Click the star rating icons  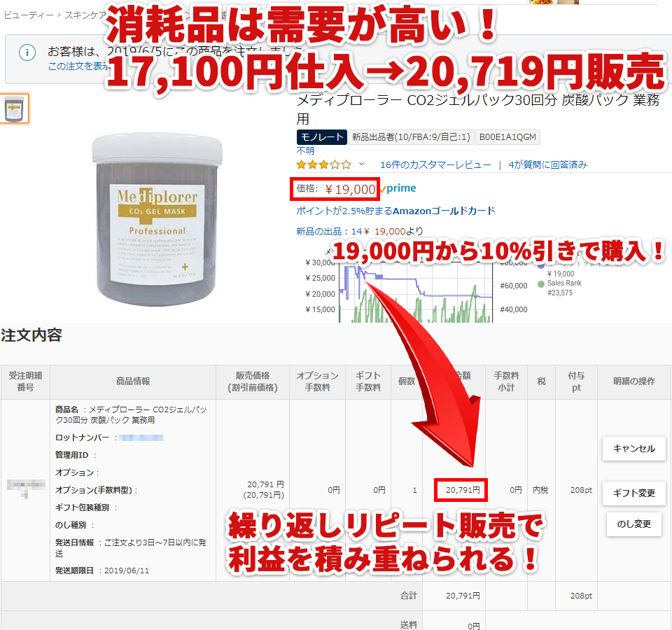click(x=323, y=164)
